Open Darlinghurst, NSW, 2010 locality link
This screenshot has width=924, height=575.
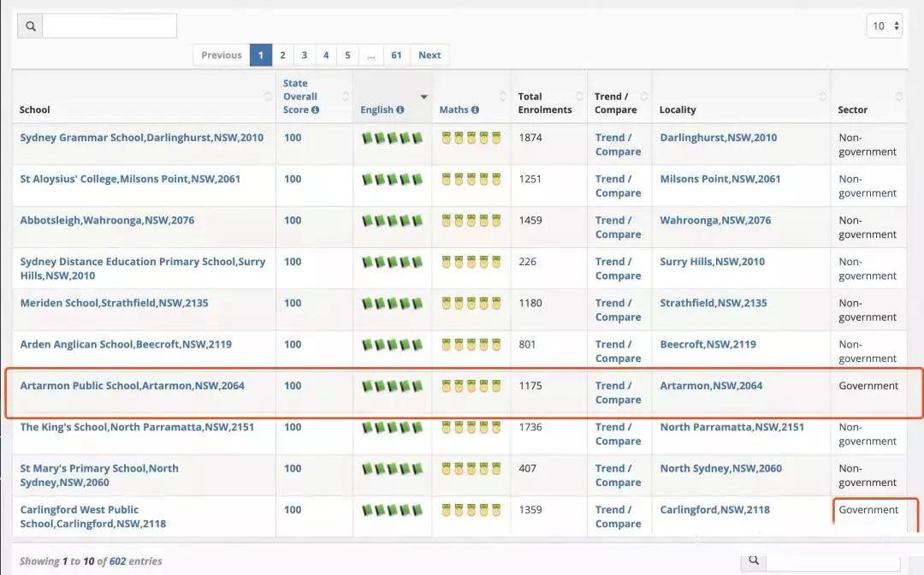719,138
